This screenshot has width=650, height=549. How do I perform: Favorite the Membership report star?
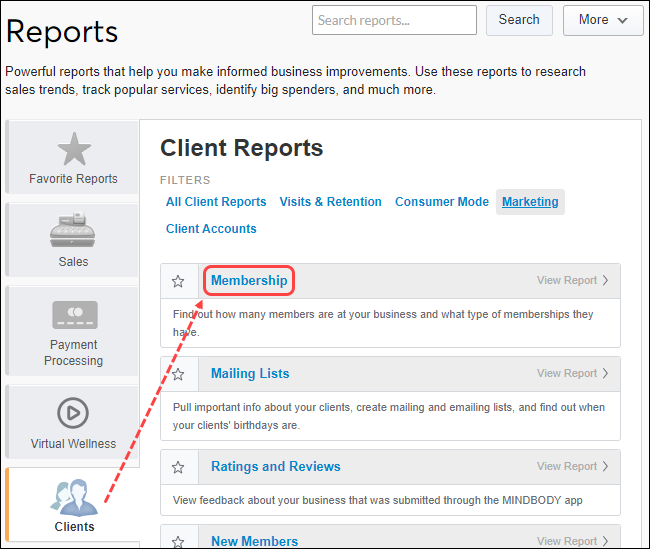[178, 281]
